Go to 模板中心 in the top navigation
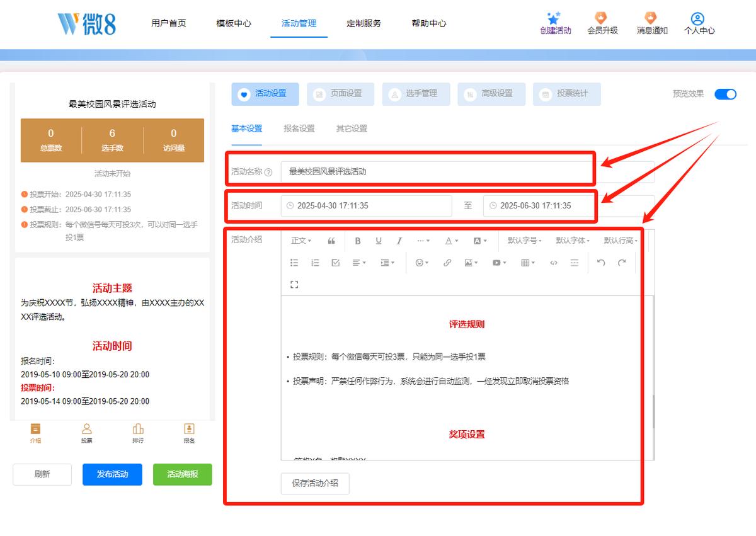Screen dimensions: 756x536 pyautogui.click(x=234, y=23)
